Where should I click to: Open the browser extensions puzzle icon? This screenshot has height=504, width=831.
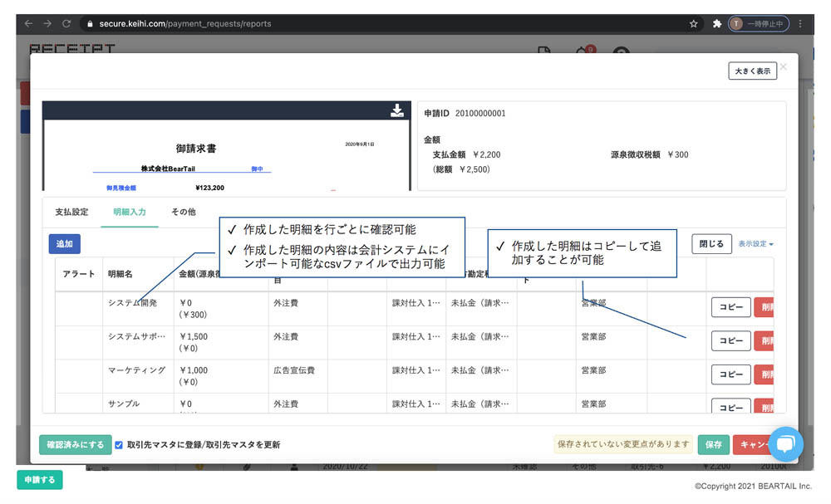[716, 24]
